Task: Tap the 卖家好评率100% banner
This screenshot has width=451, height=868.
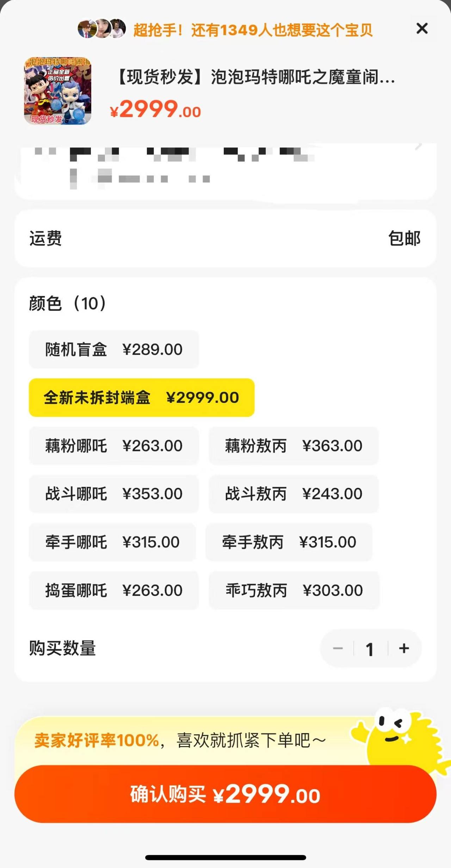Action: (x=180, y=740)
